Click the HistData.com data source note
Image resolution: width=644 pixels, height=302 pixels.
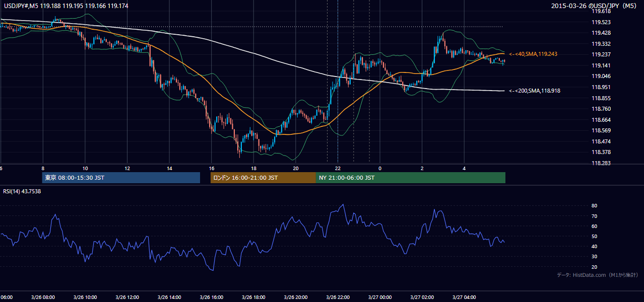[598, 275]
